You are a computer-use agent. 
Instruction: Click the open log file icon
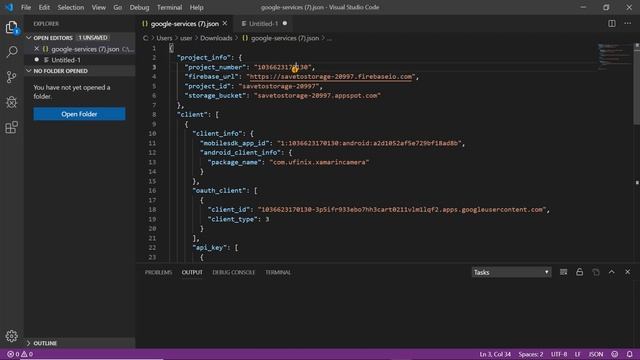click(x=596, y=272)
